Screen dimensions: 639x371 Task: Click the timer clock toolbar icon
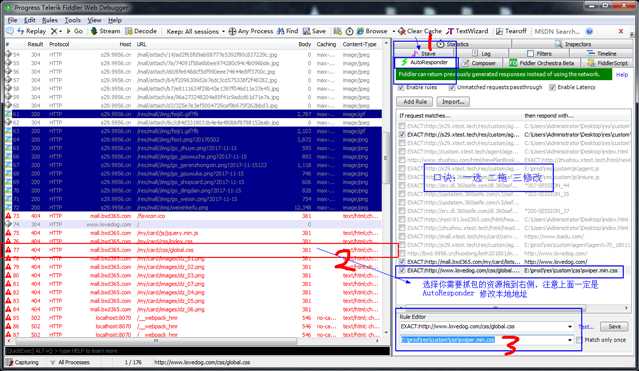click(x=349, y=31)
